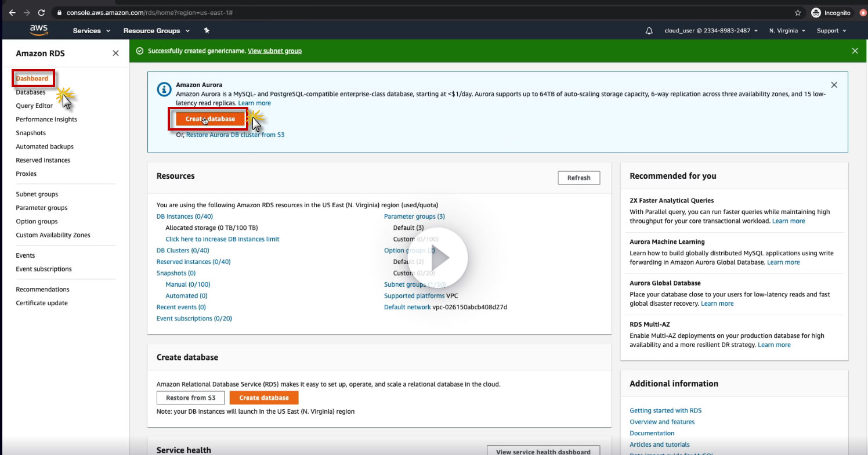The height and width of the screenshot is (455, 868).
Task: Click the Supported platforms link
Action: click(414, 296)
